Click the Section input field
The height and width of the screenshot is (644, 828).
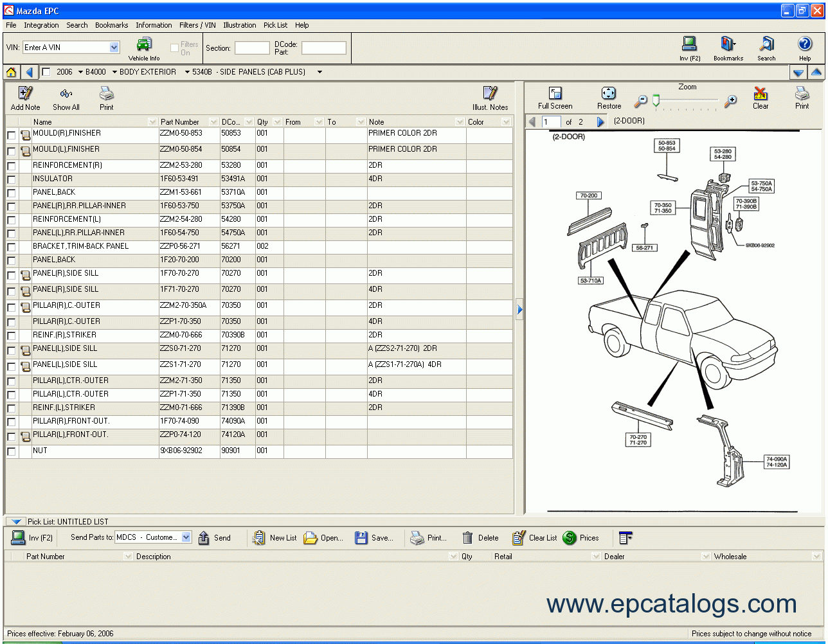pos(252,48)
